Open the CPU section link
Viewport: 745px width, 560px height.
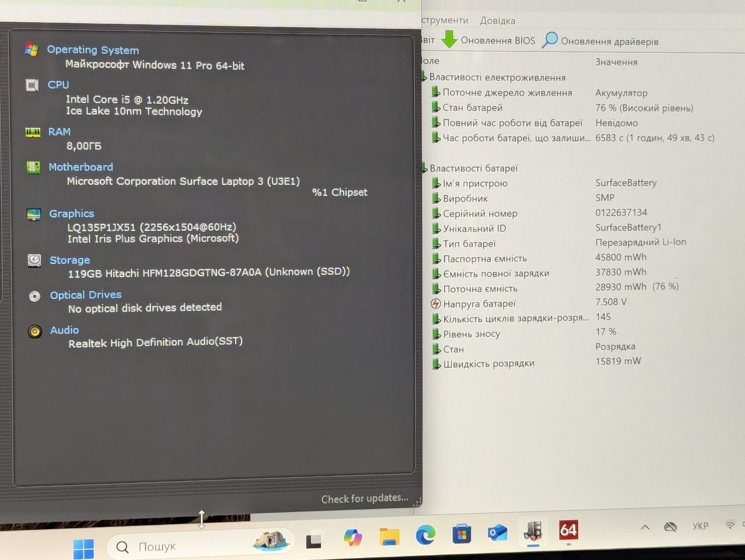tap(58, 85)
